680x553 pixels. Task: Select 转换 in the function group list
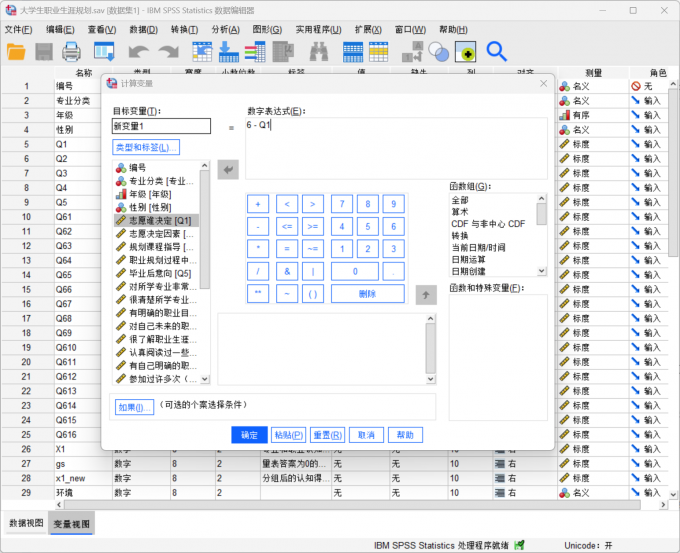point(460,236)
